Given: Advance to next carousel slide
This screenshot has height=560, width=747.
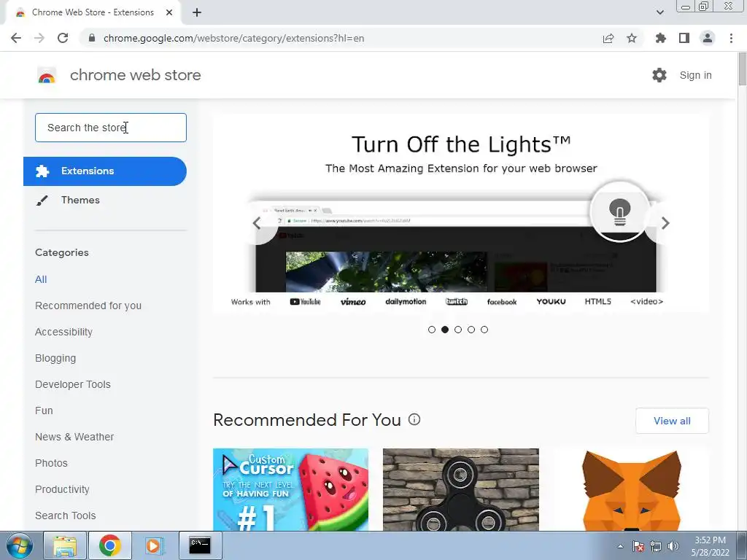Looking at the screenshot, I should 665,223.
